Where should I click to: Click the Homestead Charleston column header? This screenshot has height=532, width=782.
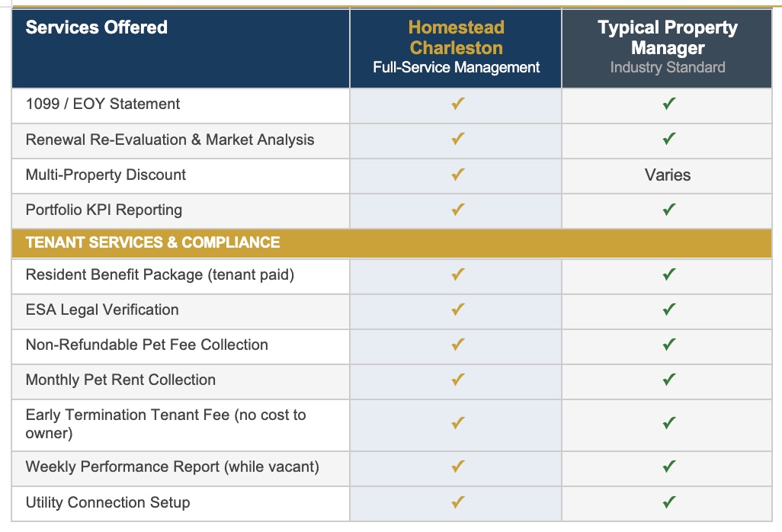[456, 47]
